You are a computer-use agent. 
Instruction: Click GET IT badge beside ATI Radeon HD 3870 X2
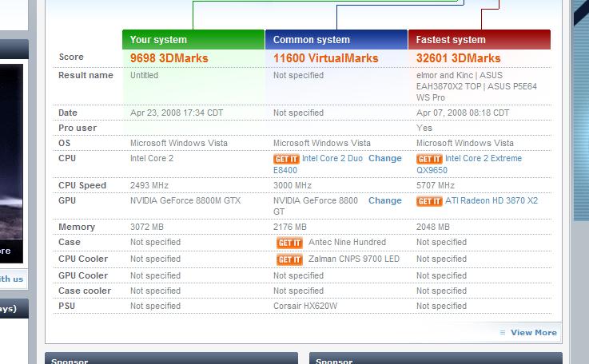tap(429, 201)
